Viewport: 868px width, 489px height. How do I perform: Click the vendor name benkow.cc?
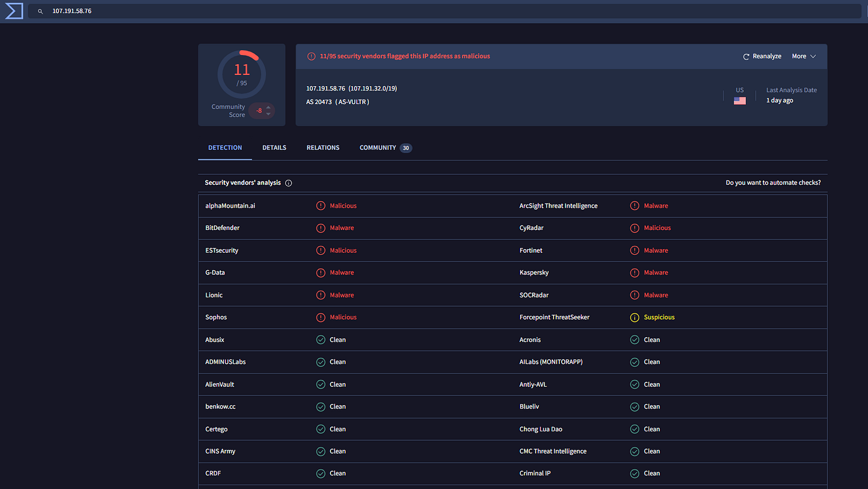(221, 407)
